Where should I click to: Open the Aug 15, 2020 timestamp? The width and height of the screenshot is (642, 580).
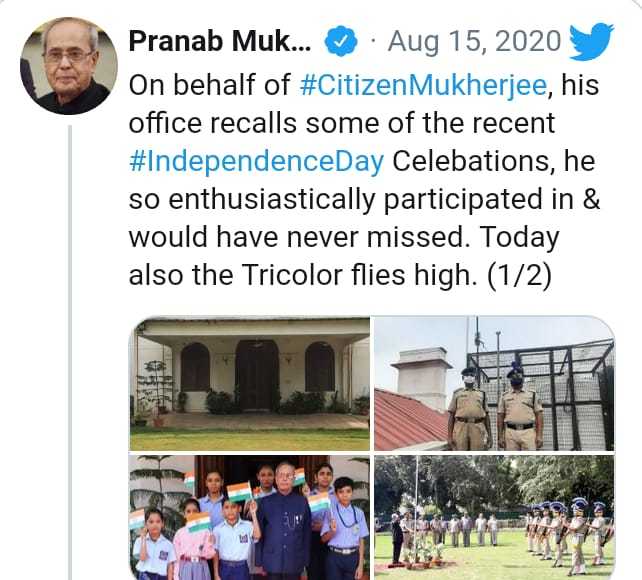coord(474,41)
